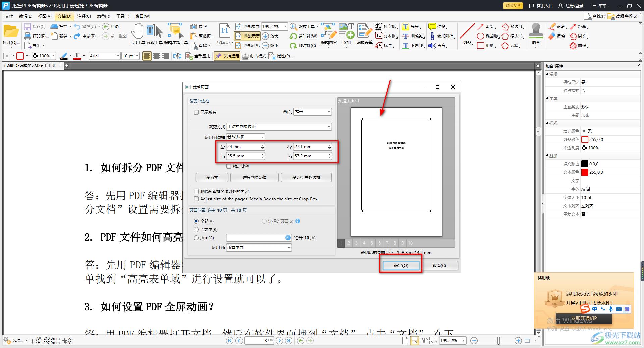Enable deleting content outside crop box

[196, 192]
